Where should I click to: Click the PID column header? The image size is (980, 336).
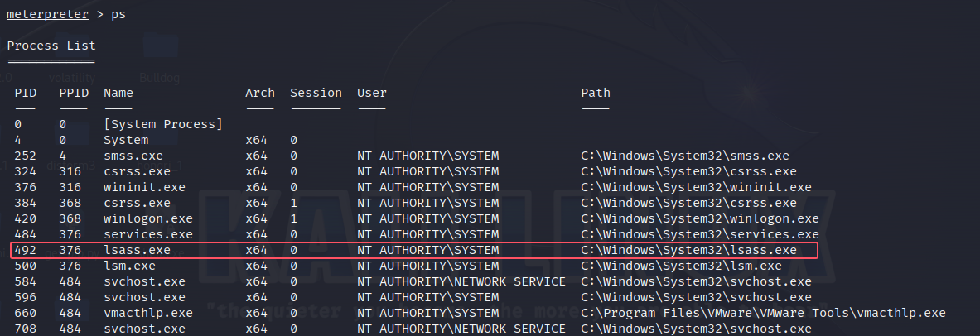point(26,93)
